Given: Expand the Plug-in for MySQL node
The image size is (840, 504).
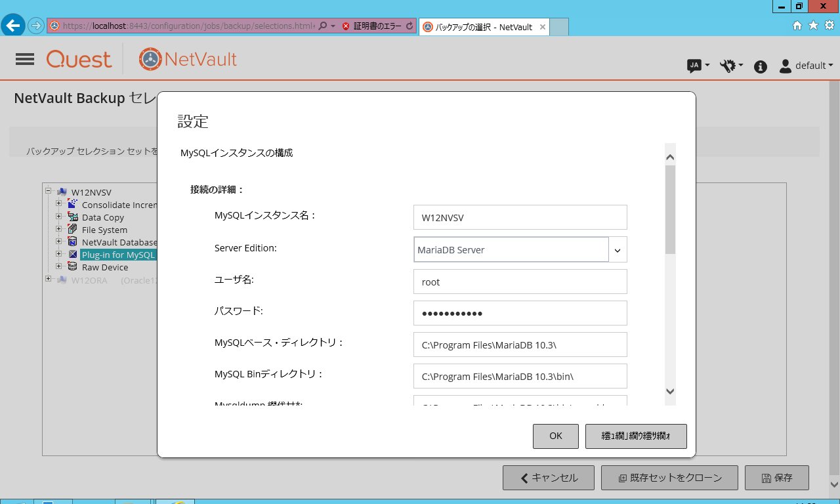Looking at the screenshot, I should (x=58, y=255).
